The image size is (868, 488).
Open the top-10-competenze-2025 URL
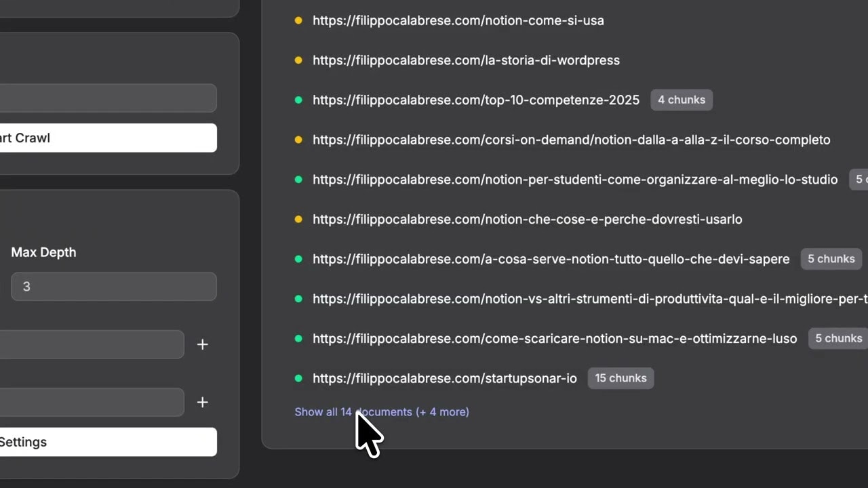(476, 100)
